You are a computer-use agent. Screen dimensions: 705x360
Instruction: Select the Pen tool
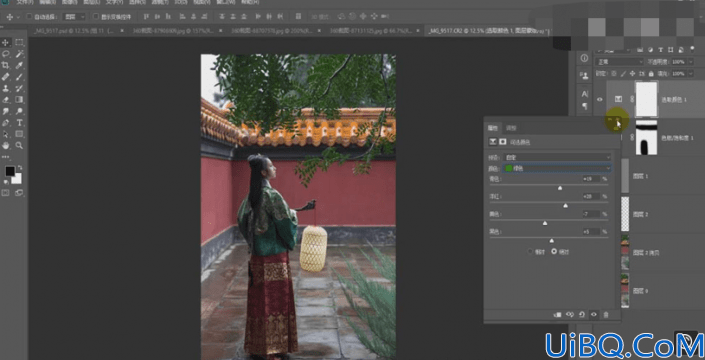tap(6, 123)
